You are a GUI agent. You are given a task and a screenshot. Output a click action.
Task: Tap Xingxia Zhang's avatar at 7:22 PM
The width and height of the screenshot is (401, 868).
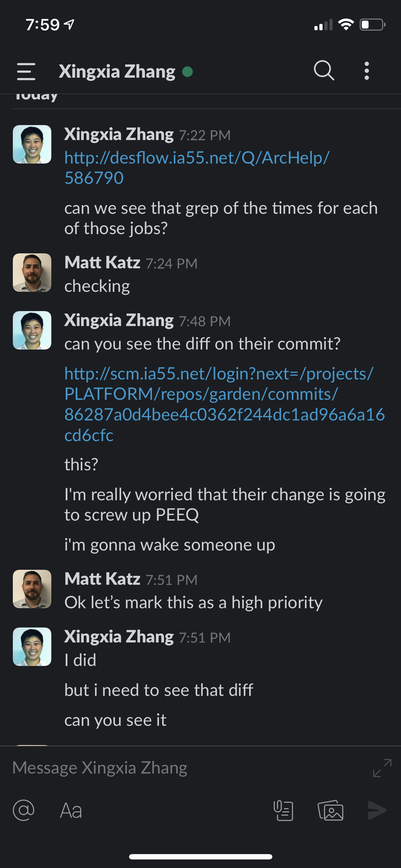click(x=32, y=144)
